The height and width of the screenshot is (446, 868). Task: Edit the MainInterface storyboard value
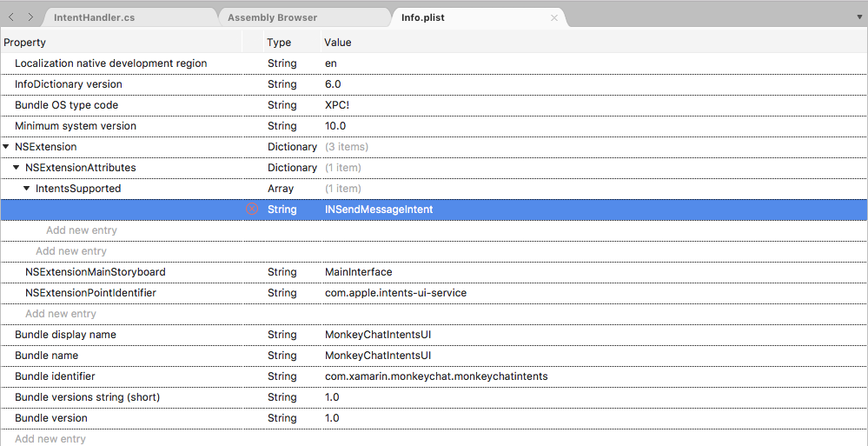click(x=358, y=272)
